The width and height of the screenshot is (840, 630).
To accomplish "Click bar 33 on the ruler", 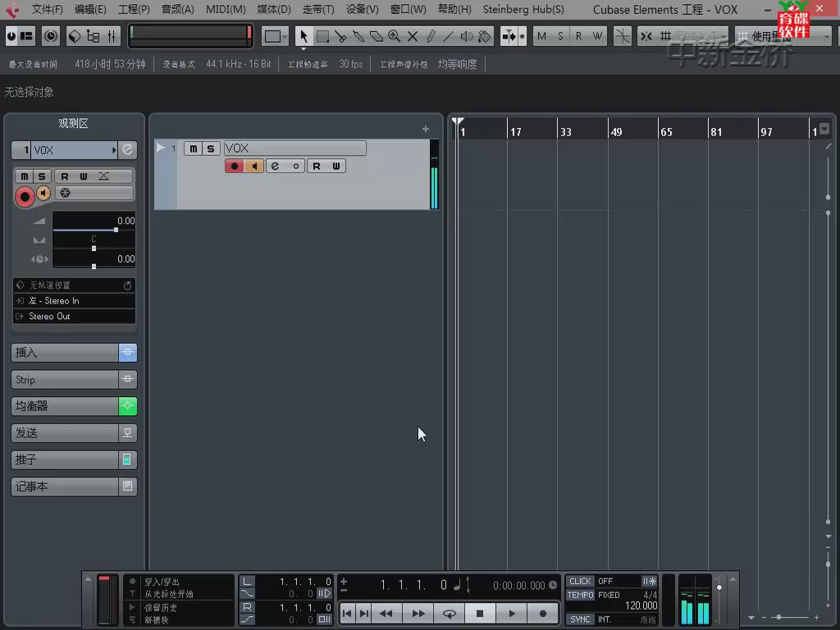I will [566, 132].
